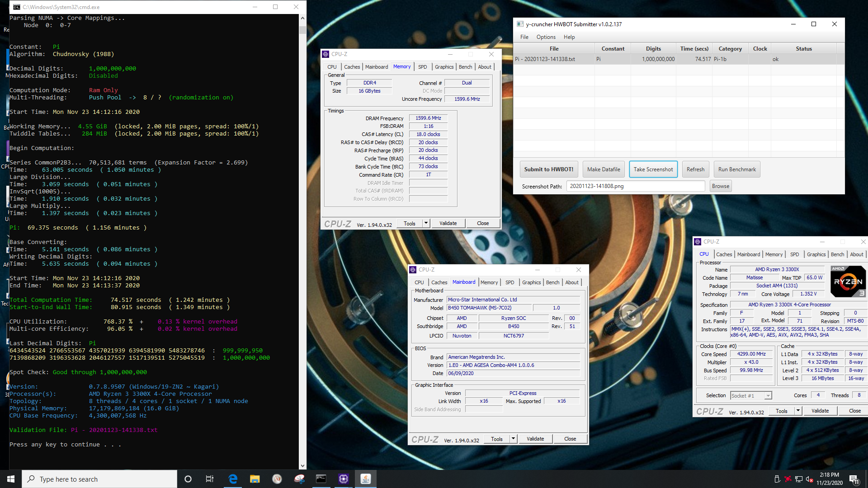This screenshot has width=868, height=488.
Task: Expand the Socket #1 selection dropdown
Action: pyautogui.click(x=768, y=396)
